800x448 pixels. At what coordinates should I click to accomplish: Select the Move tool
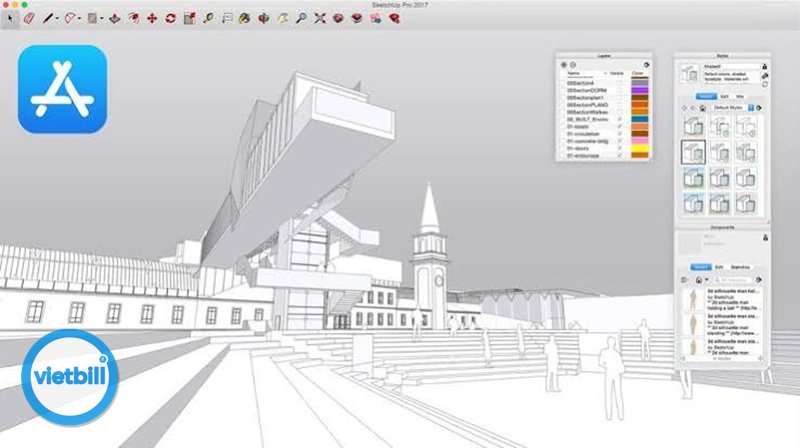point(152,19)
